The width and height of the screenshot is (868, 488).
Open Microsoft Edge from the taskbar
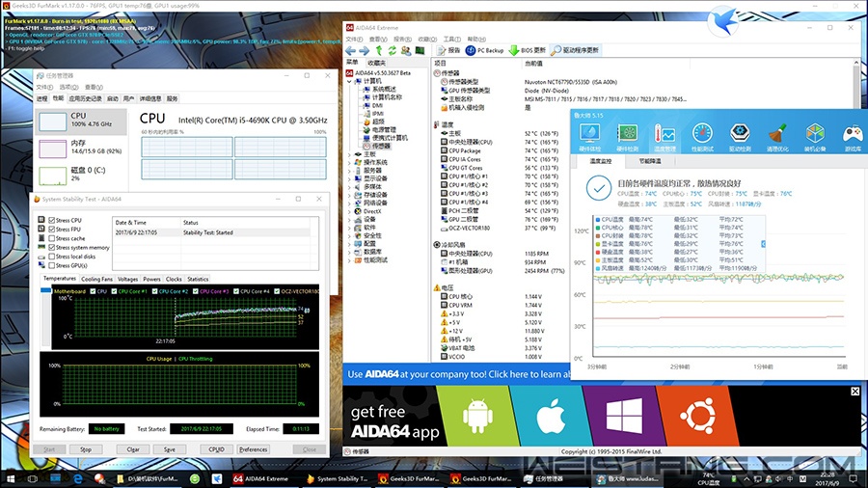pos(77,478)
